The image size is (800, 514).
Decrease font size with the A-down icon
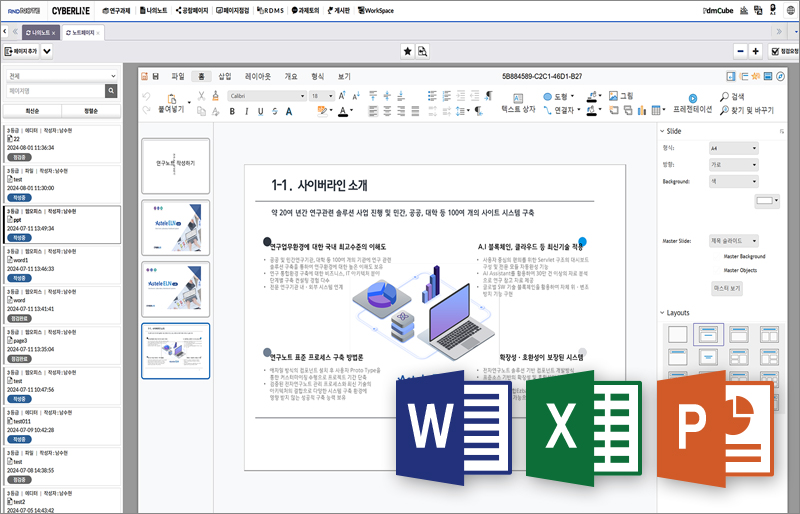[x=356, y=95]
